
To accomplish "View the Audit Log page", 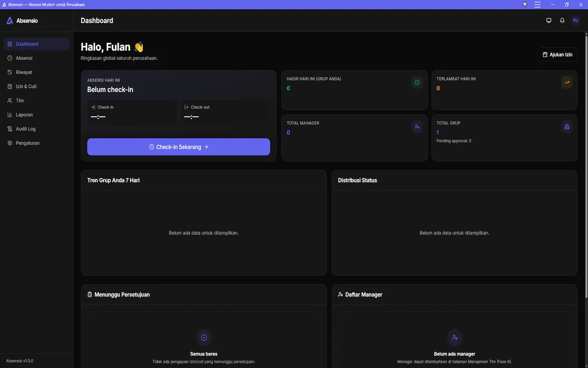I will tap(37, 129).
